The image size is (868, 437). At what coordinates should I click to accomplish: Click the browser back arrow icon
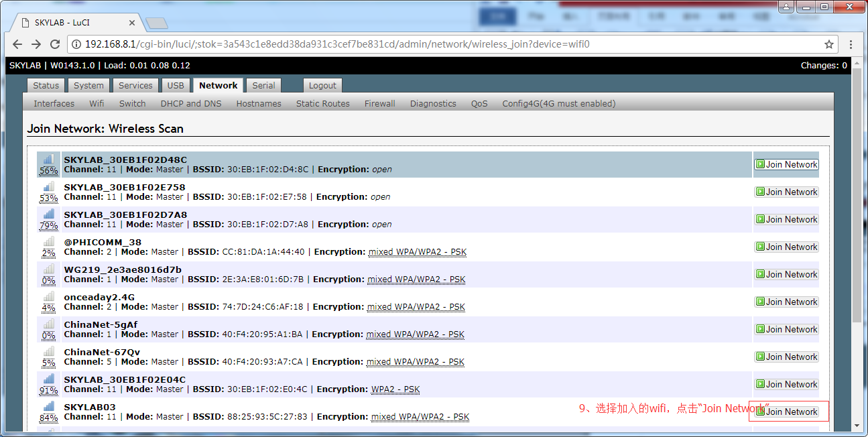pyautogui.click(x=17, y=44)
